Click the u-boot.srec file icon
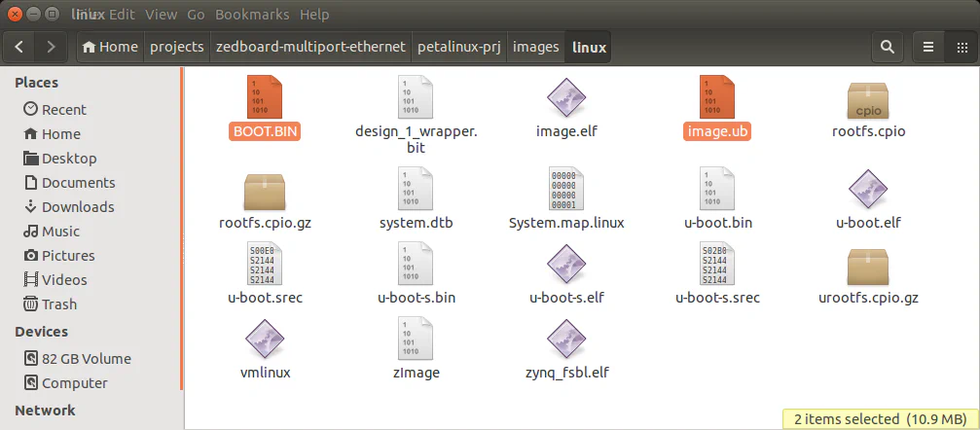 pyautogui.click(x=265, y=267)
